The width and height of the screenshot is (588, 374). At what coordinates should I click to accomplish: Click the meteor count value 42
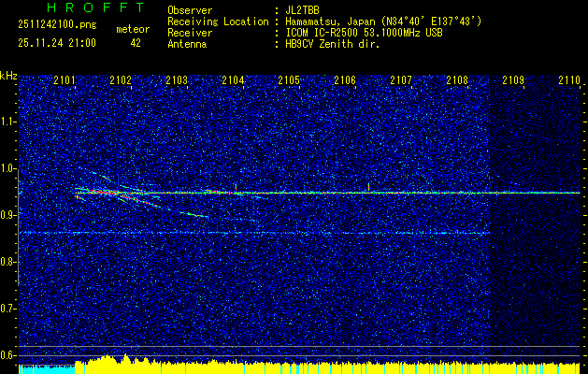pos(136,42)
